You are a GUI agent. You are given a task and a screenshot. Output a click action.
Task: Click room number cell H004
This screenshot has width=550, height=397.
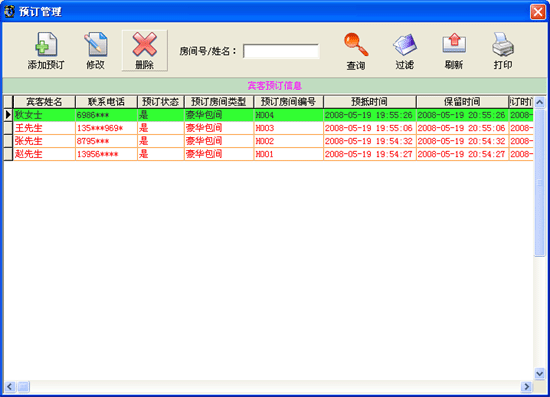288,115
